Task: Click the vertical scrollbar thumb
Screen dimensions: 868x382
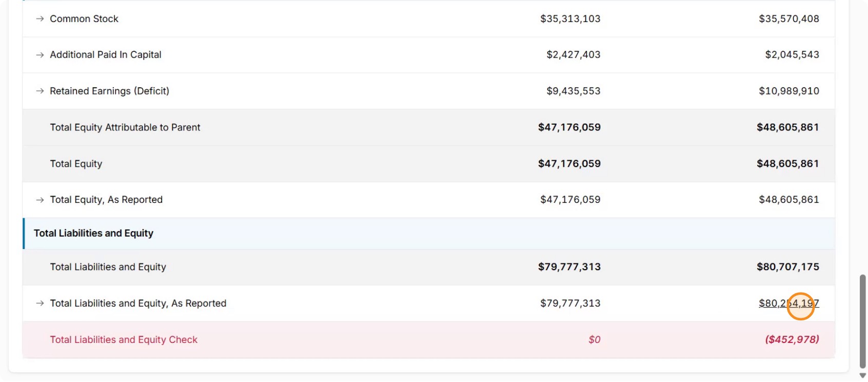Action: [862, 321]
